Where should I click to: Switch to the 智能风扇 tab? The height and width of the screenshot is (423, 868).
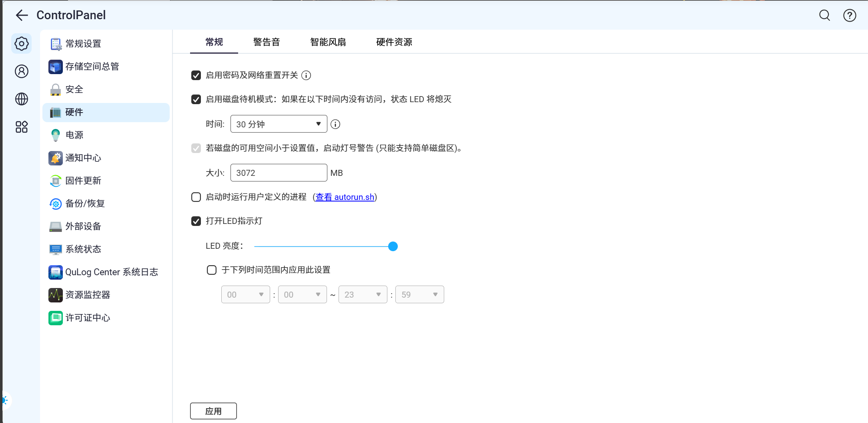tap(328, 42)
